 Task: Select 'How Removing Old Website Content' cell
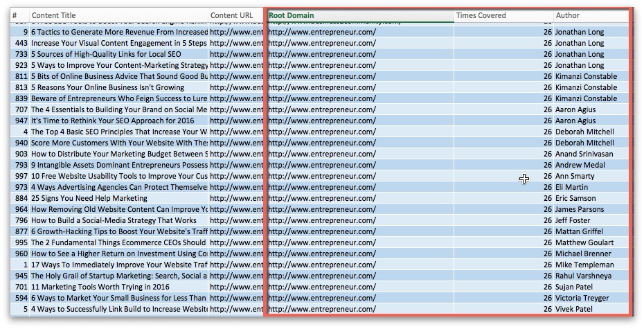118,209
